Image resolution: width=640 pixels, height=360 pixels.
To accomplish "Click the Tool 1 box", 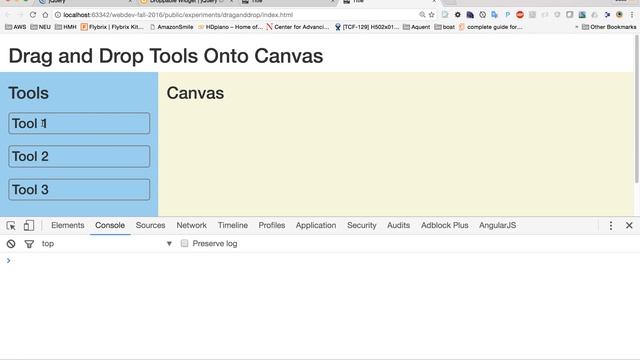I will point(79,123).
